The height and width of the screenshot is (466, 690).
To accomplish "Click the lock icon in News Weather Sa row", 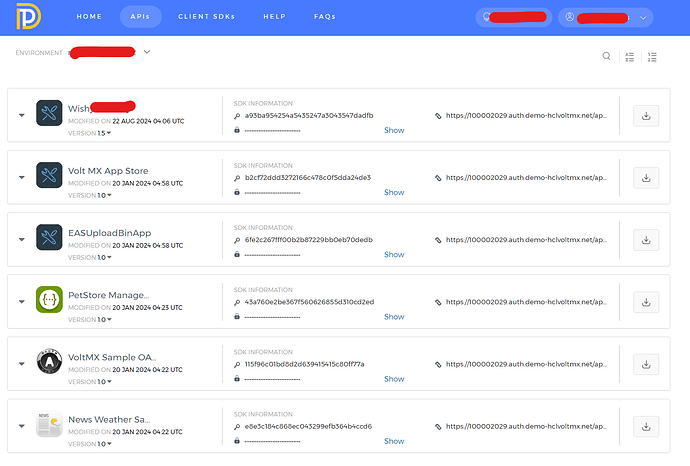I will point(237,440).
